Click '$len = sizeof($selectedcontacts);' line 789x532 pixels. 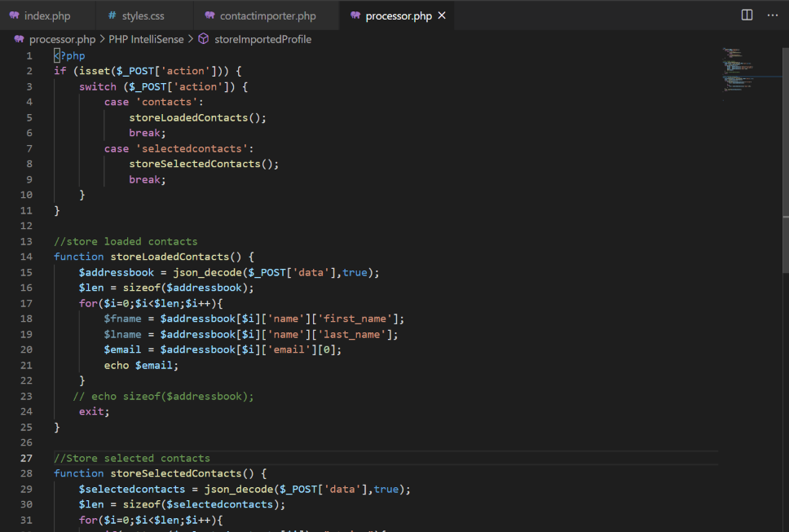[182, 504]
